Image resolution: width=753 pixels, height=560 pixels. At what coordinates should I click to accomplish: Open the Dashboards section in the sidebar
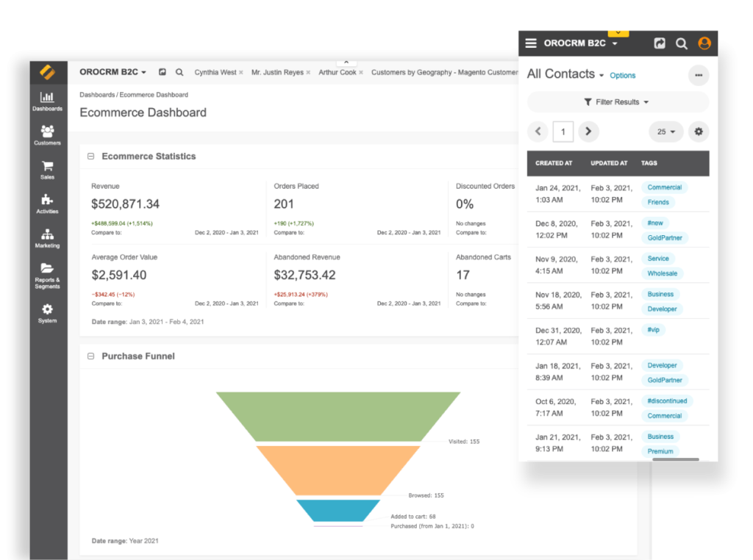47,101
